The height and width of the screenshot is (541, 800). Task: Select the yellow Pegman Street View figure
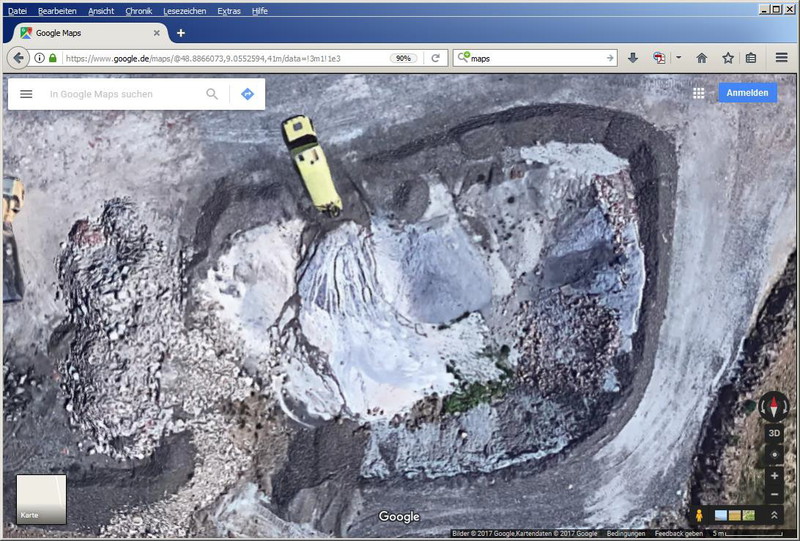699,515
